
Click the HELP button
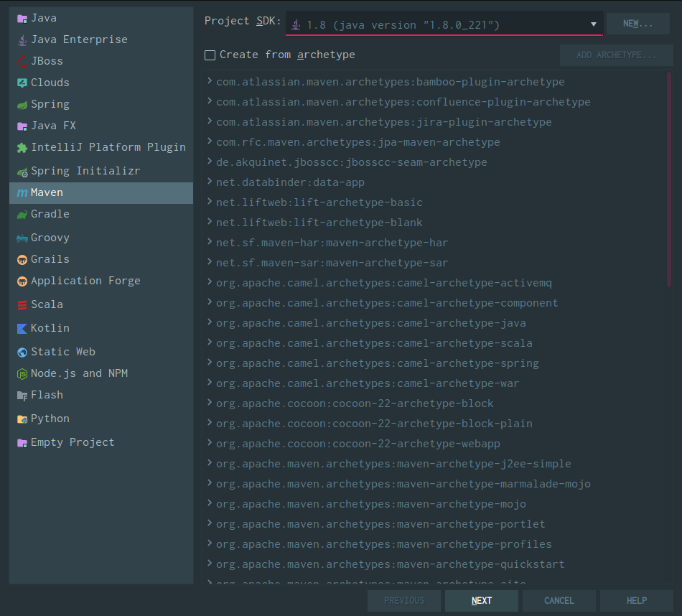[x=636, y=601]
